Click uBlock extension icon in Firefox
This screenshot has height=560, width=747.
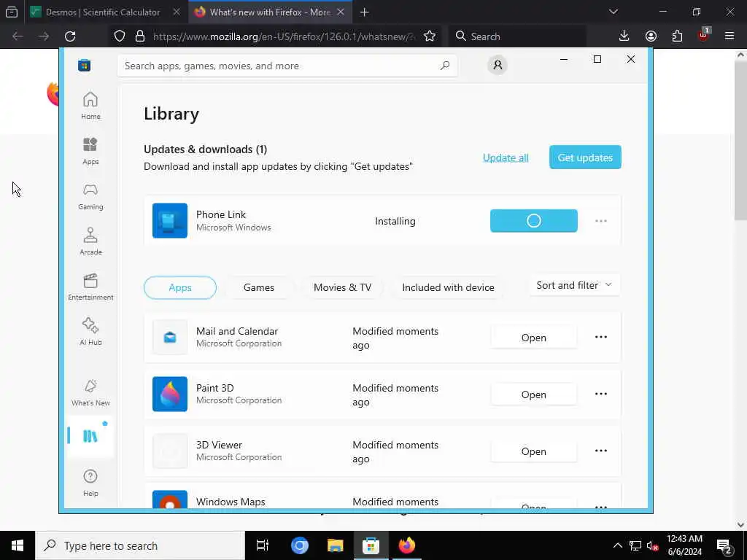click(704, 35)
